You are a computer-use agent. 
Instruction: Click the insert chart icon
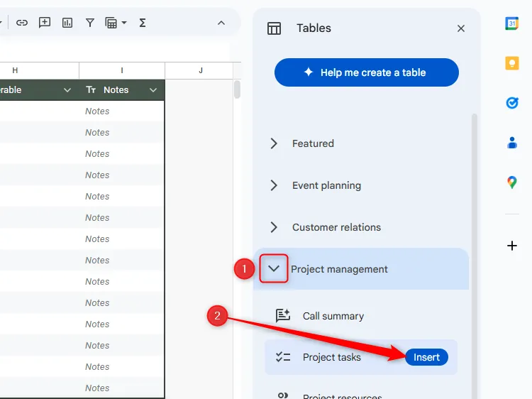tap(67, 23)
